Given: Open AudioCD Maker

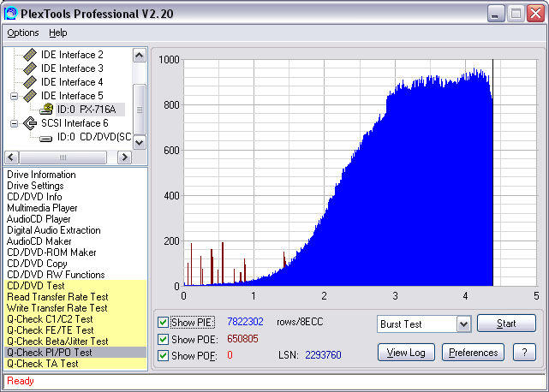Looking at the screenshot, I should 39,241.
